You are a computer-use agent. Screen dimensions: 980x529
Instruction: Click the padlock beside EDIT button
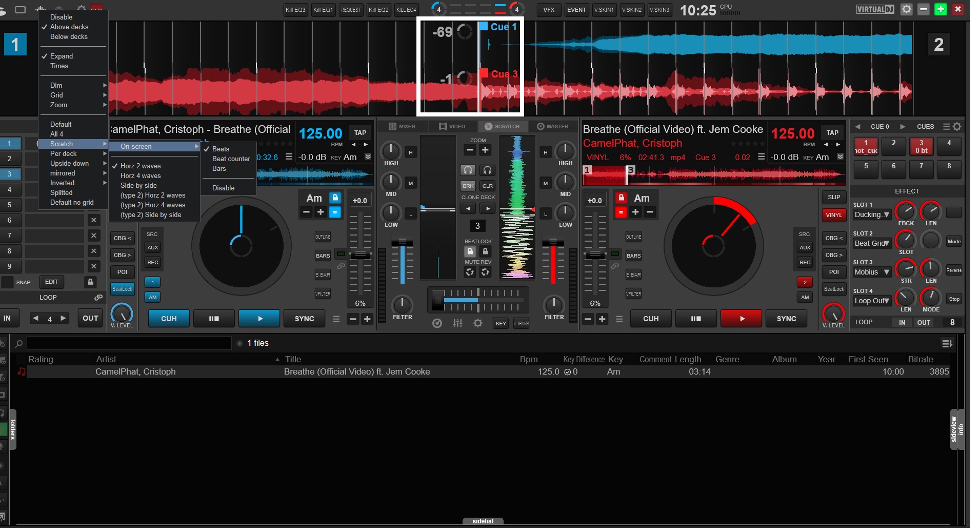click(90, 282)
